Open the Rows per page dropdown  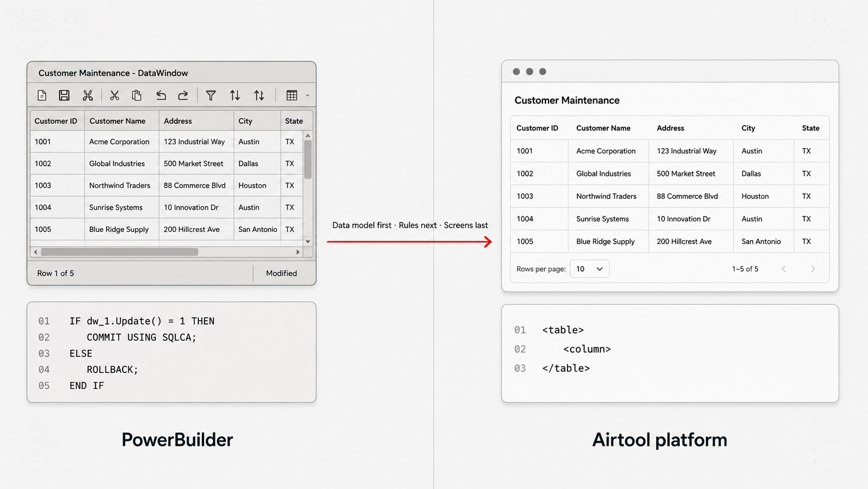[x=589, y=269]
